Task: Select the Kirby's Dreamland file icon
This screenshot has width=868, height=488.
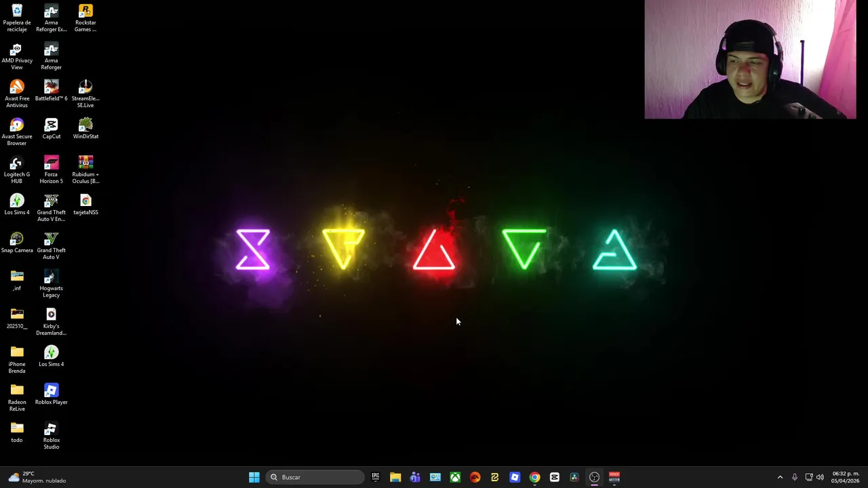Action: [52, 321]
